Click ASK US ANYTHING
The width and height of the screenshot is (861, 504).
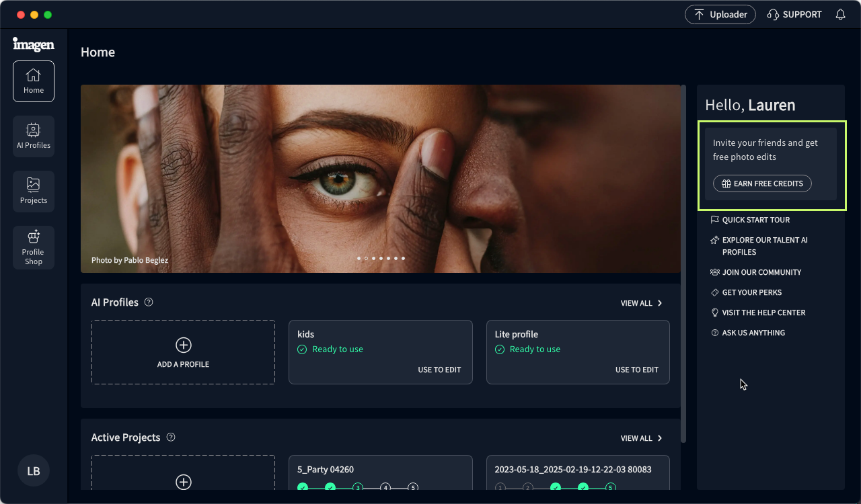747,333
